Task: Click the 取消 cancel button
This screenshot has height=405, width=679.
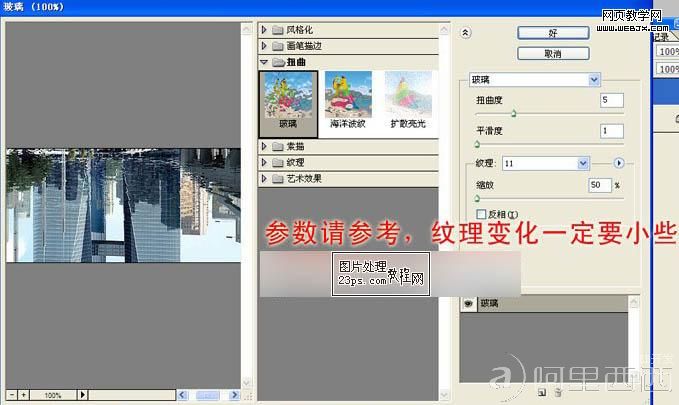Action: click(553, 53)
